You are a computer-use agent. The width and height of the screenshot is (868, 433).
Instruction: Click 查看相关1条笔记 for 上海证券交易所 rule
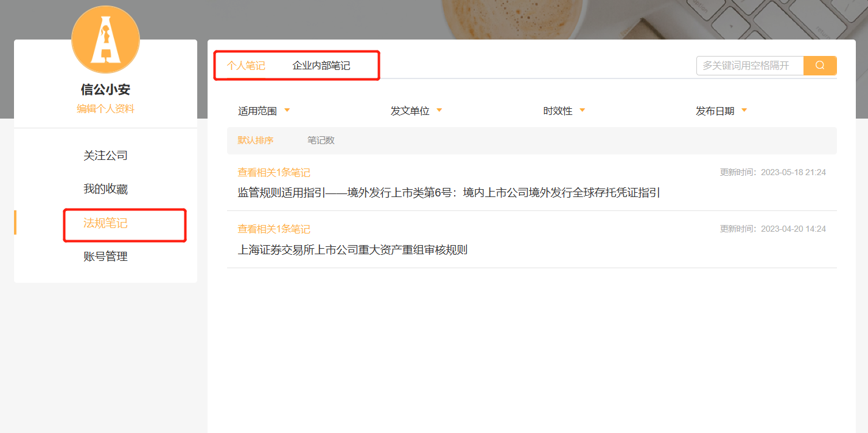tap(274, 229)
